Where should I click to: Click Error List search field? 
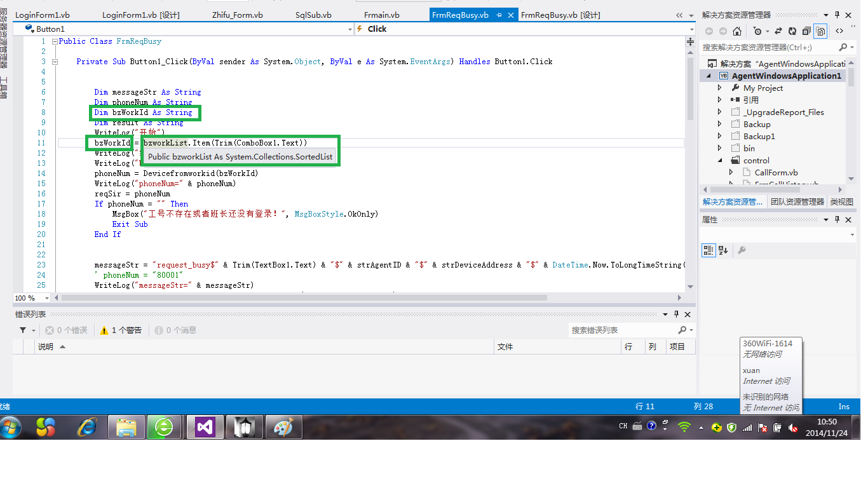623,330
